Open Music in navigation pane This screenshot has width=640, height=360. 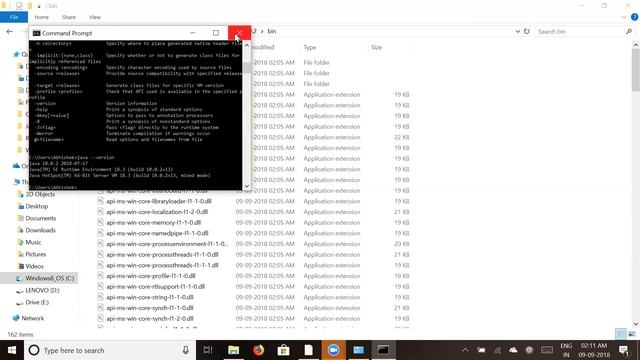click(x=33, y=242)
